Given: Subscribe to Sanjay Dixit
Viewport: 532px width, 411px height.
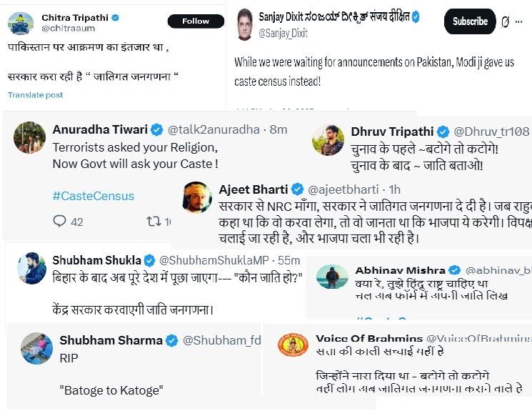Looking at the screenshot, I should click(470, 21).
